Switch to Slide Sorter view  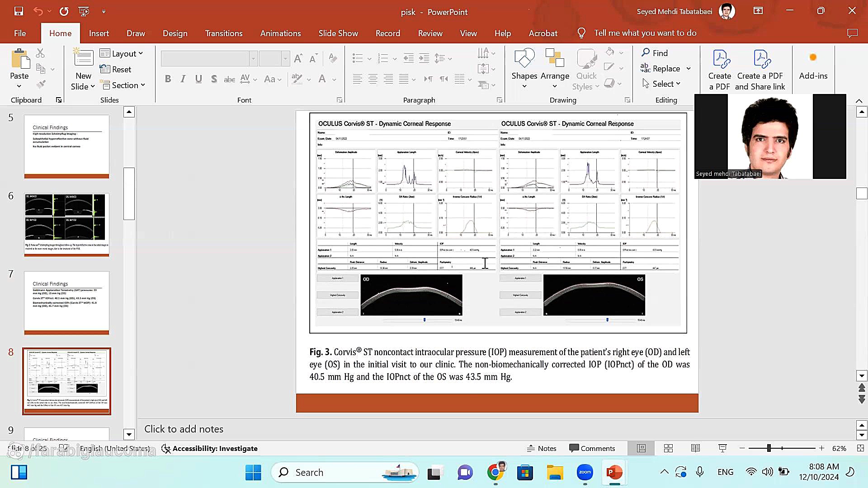(x=668, y=448)
